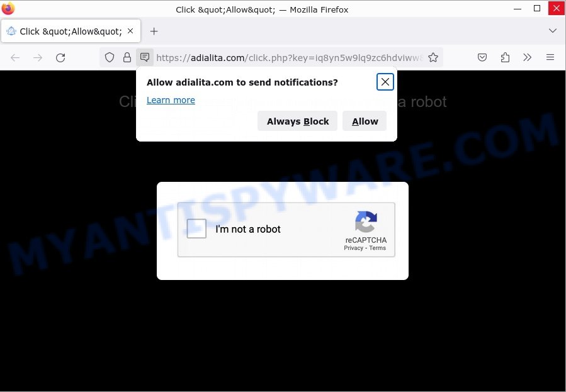
Task: Open the reCAPTCHA Privacy link
Action: 353,248
